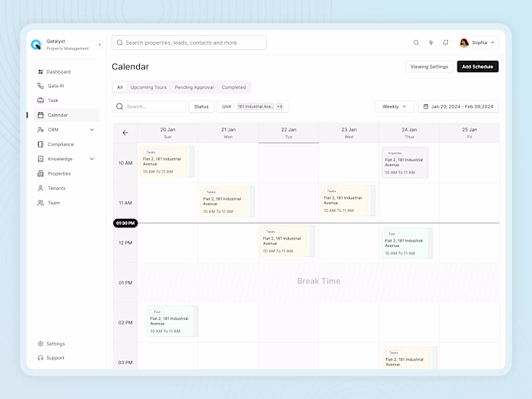Click the Settings gear icon

(x=40, y=344)
